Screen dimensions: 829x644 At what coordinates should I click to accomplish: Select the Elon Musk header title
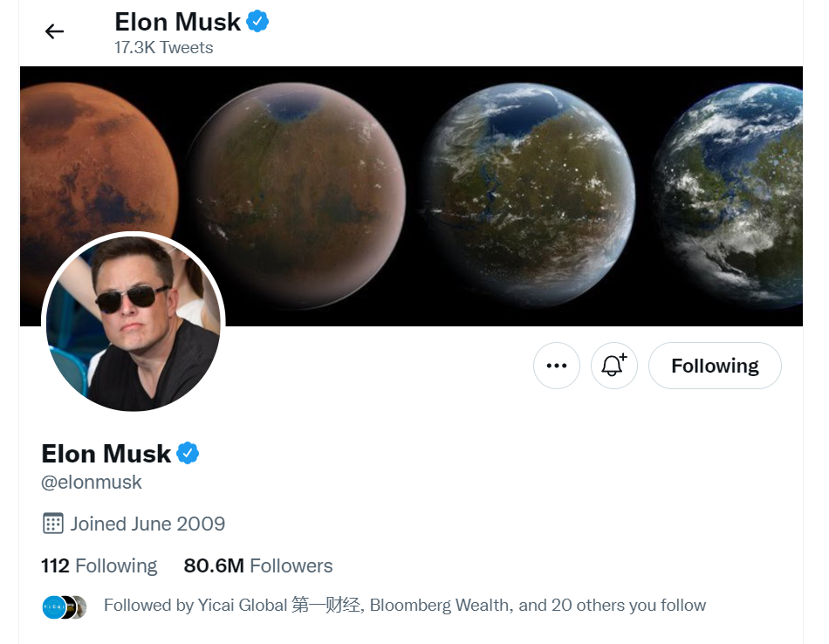[177, 21]
